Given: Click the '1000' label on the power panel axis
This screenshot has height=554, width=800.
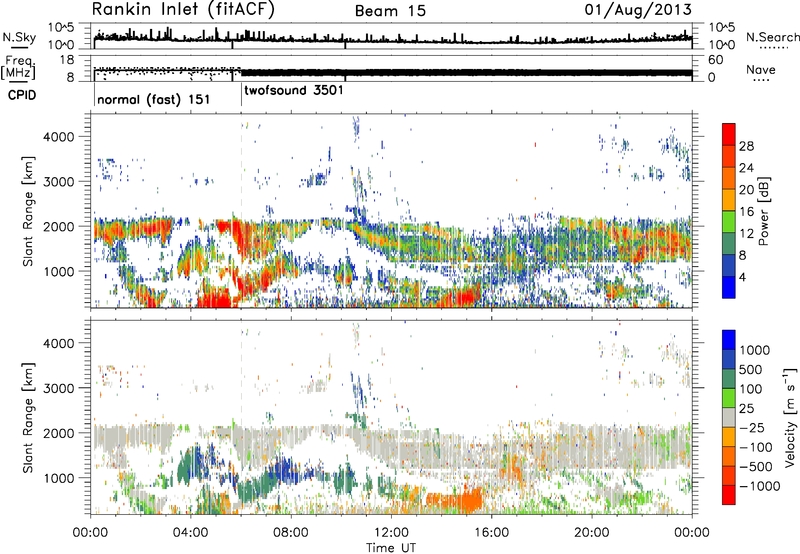Looking at the screenshot, I should [x=59, y=271].
